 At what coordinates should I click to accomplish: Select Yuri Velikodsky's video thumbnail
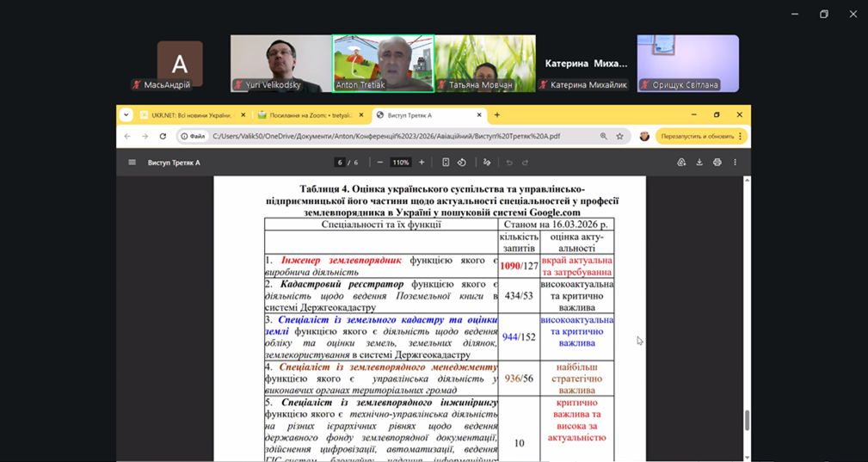point(280,63)
